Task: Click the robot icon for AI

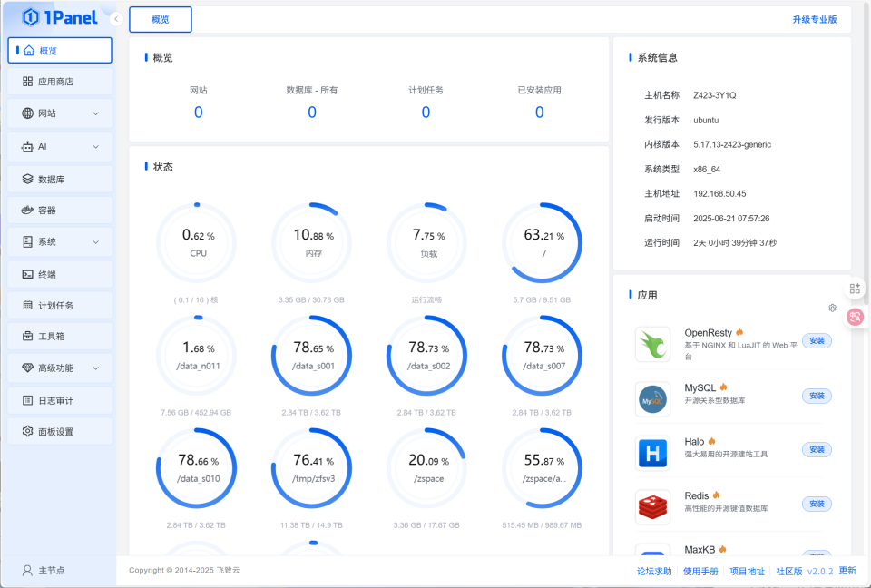Action: (x=28, y=147)
